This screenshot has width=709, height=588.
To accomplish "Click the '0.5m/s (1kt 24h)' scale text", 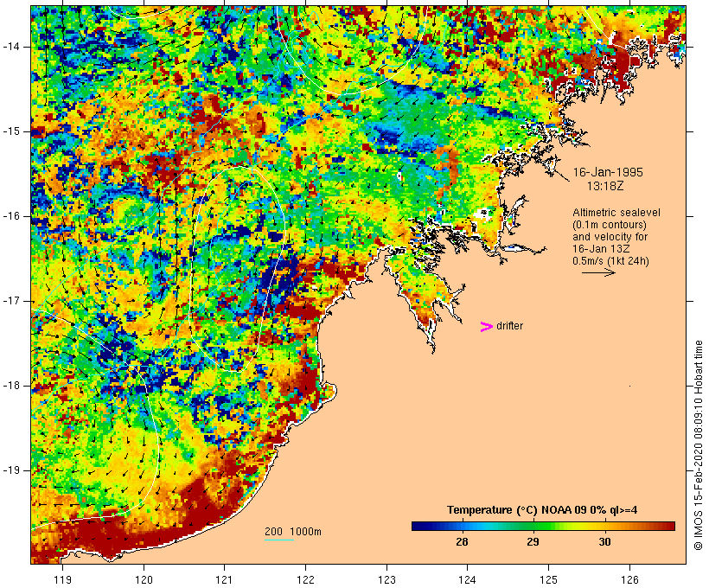I will click(610, 261).
